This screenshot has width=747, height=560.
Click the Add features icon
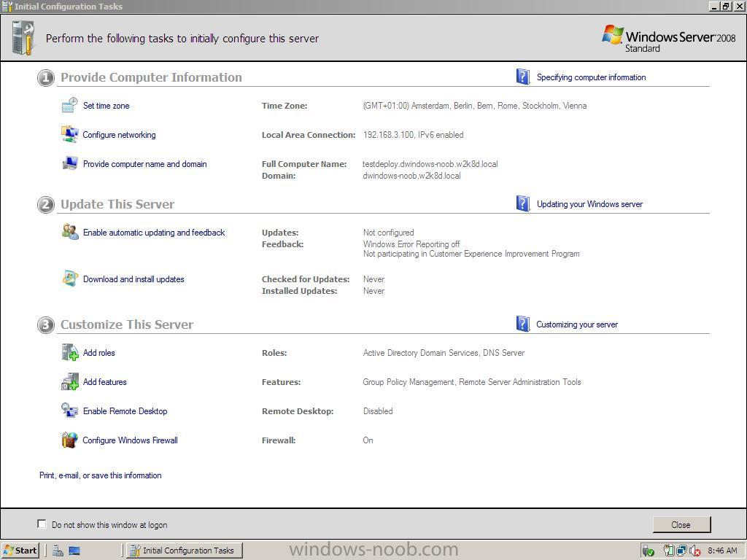[70, 381]
